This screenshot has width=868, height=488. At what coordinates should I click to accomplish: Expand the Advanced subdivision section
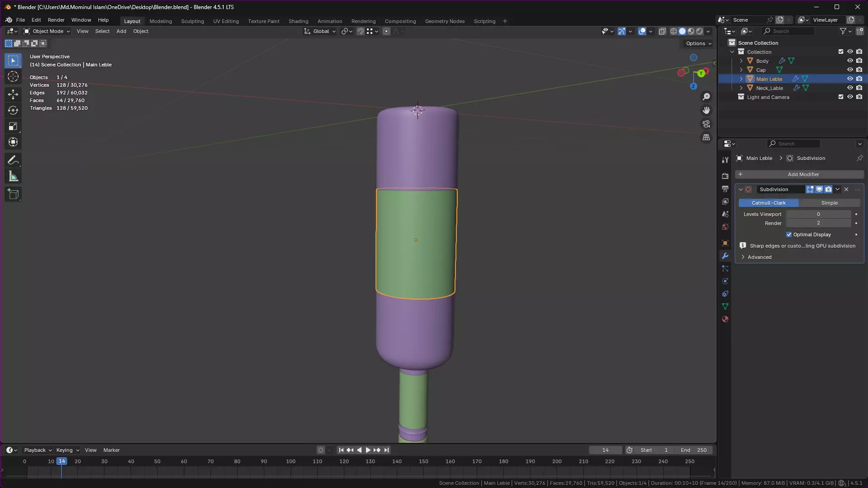pyautogui.click(x=759, y=257)
